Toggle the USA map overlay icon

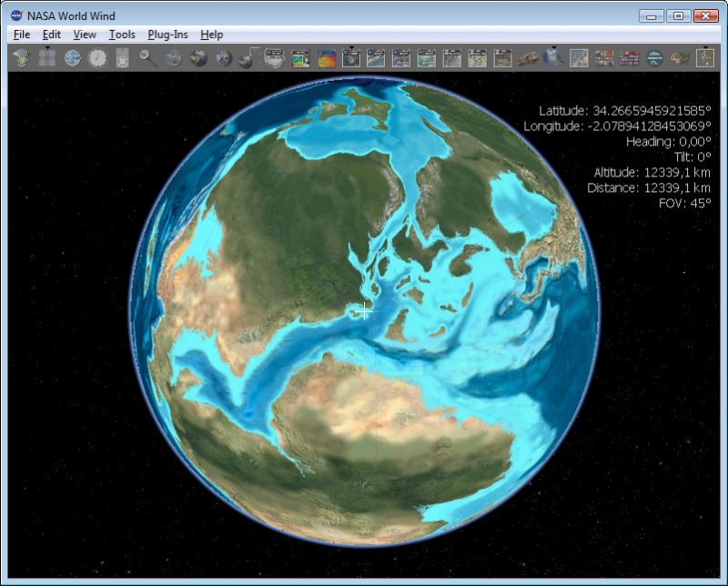tap(680, 58)
